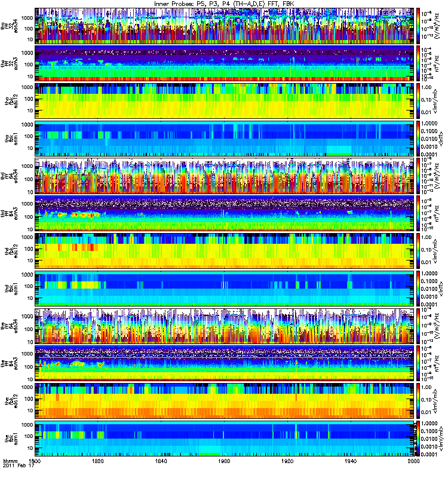Click the 'the fbk edc12' axis label
448x478 pixels.
click(11, 402)
